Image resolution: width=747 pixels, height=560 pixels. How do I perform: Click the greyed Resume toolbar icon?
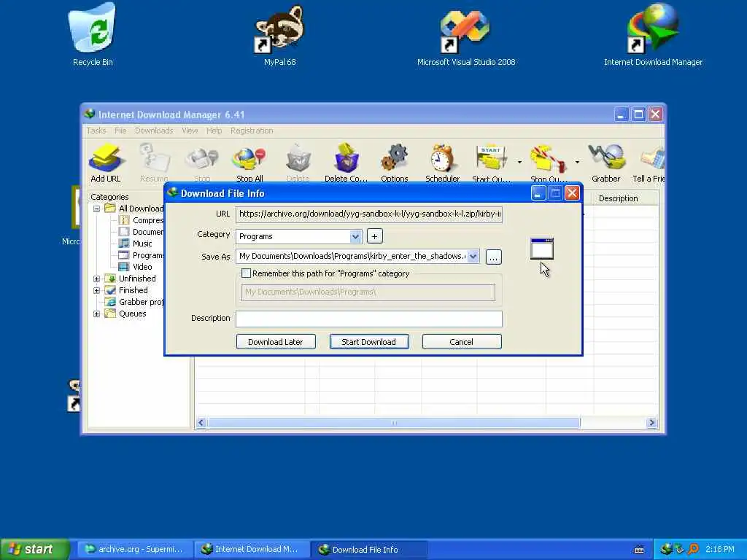154,163
